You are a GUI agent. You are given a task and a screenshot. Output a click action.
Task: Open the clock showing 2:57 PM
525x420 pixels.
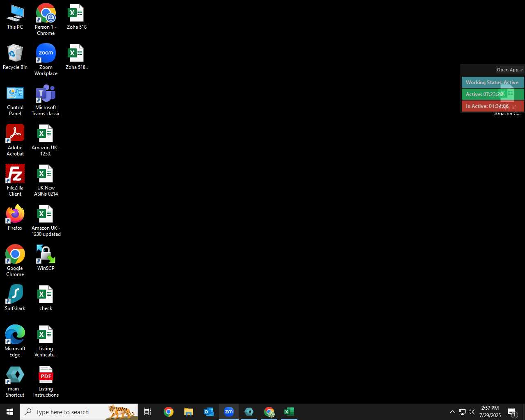tap(490, 412)
